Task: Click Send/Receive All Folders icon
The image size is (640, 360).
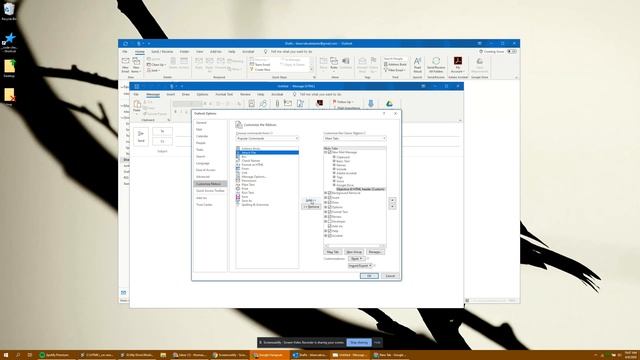Action: (x=436, y=65)
